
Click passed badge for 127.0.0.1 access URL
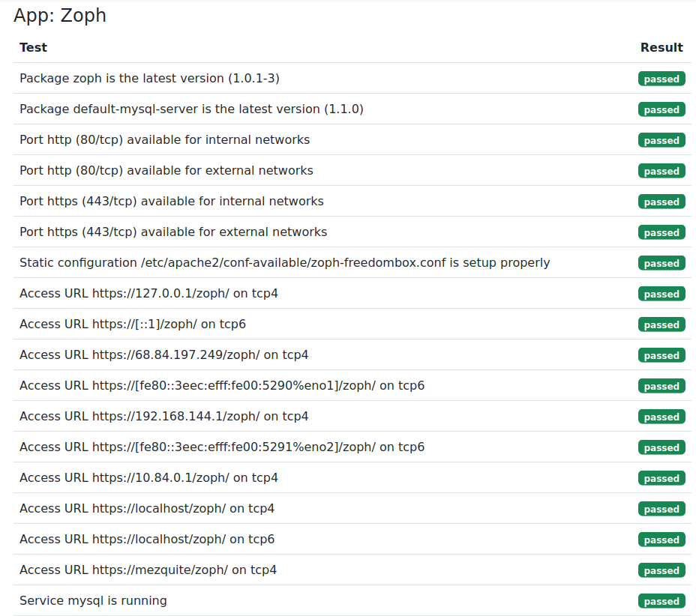(x=661, y=294)
